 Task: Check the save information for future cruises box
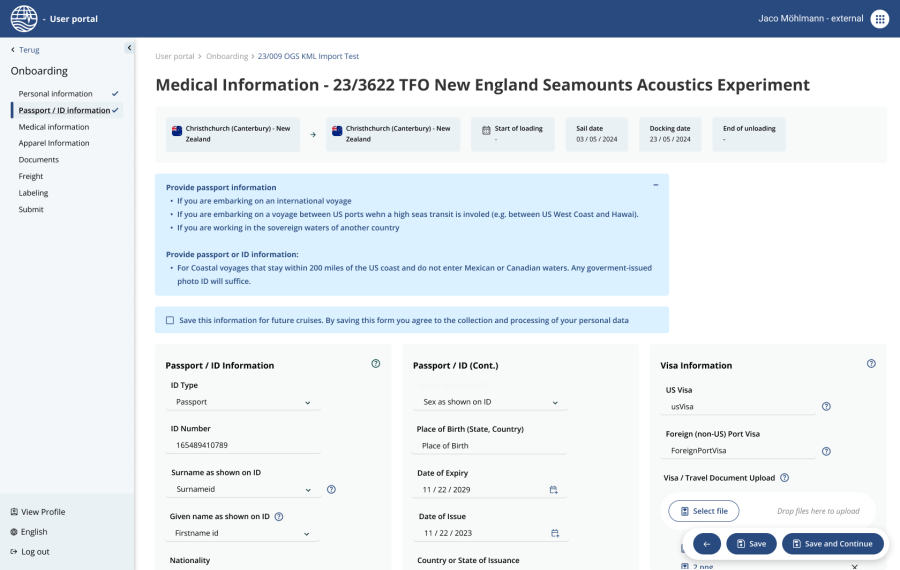(x=170, y=320)
